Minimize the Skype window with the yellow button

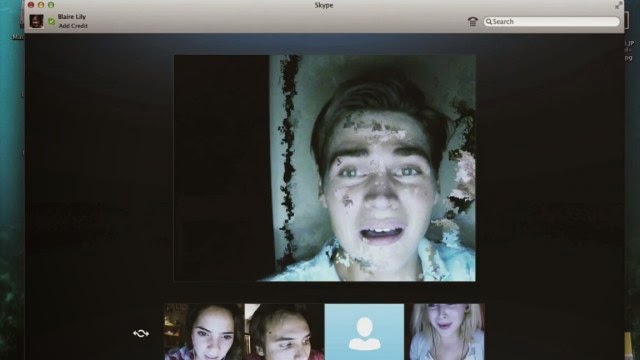41,5
